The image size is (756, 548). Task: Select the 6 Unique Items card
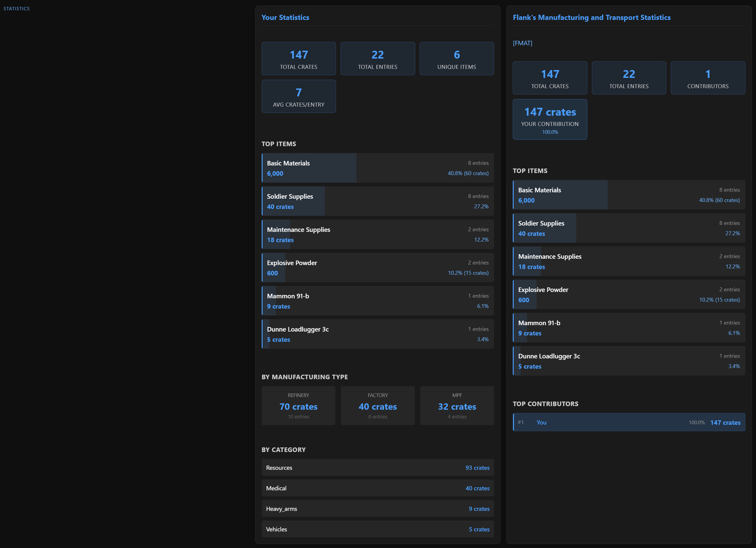(456, 59)
